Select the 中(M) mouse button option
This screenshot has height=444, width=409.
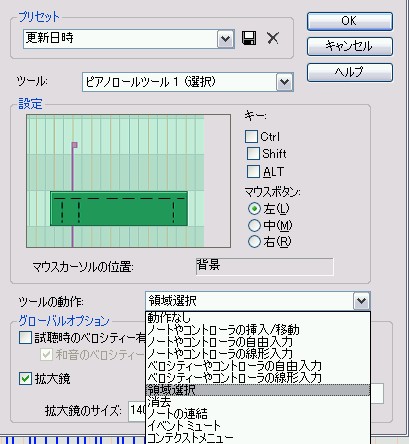[x=254, y=226]
